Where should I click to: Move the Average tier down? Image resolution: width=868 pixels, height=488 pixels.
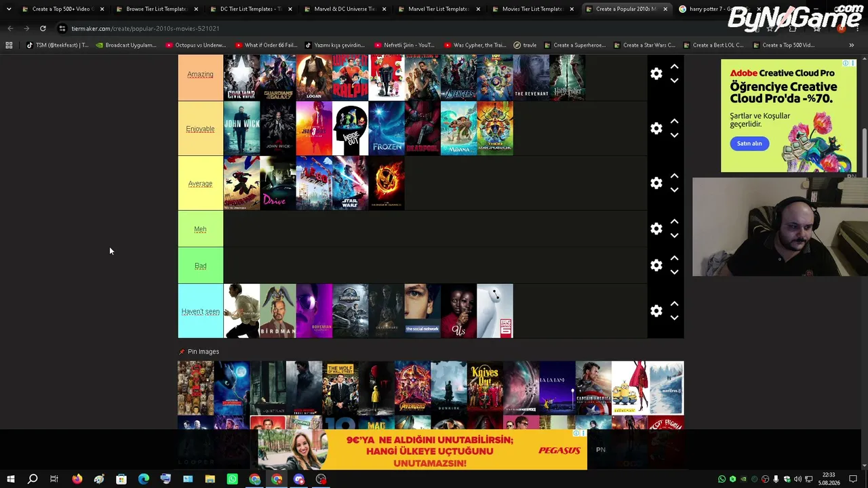pos(674,190)
